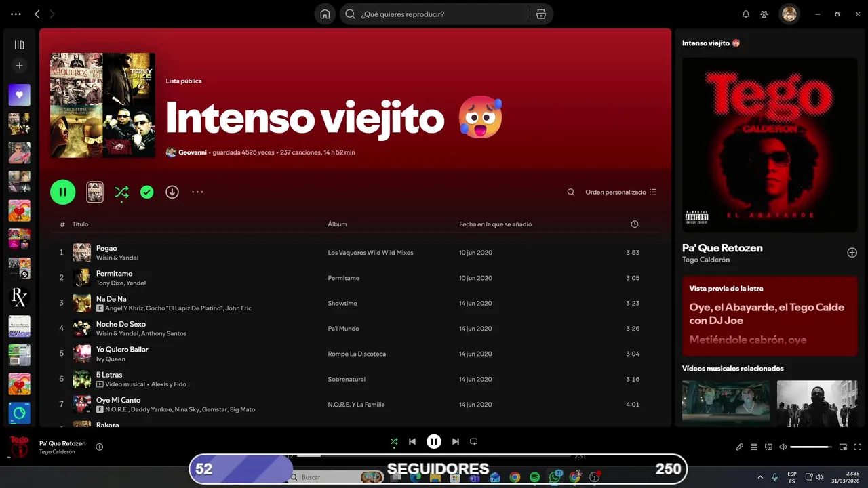Screen dimensions: 868x488
Task: Open the 'Orden personalizado' sort dropdown
Action: 621,192
